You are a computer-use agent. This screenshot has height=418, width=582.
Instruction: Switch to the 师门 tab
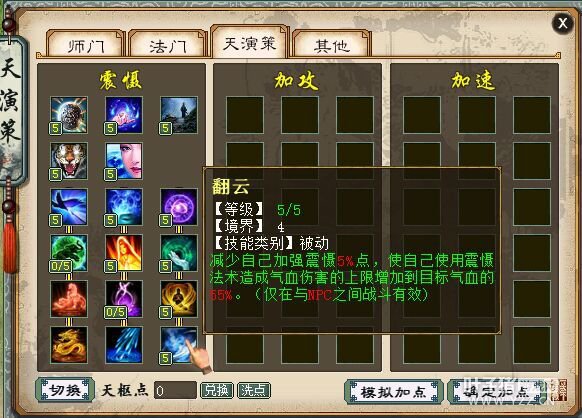click(86, 44)
